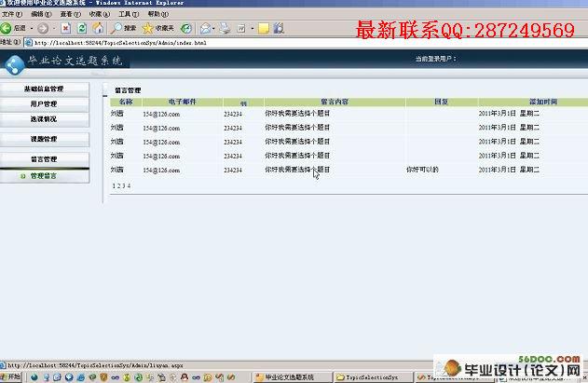This screenshot has width=588, height=383.
Task: Click the History toolbar icon
Action: 186,29
